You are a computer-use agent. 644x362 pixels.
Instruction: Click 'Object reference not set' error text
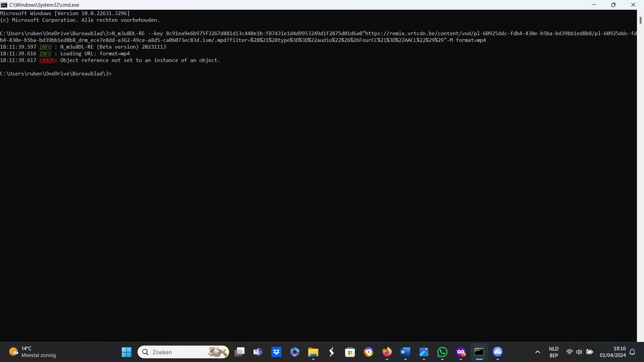pyautogui.click(x=140, y=60)
